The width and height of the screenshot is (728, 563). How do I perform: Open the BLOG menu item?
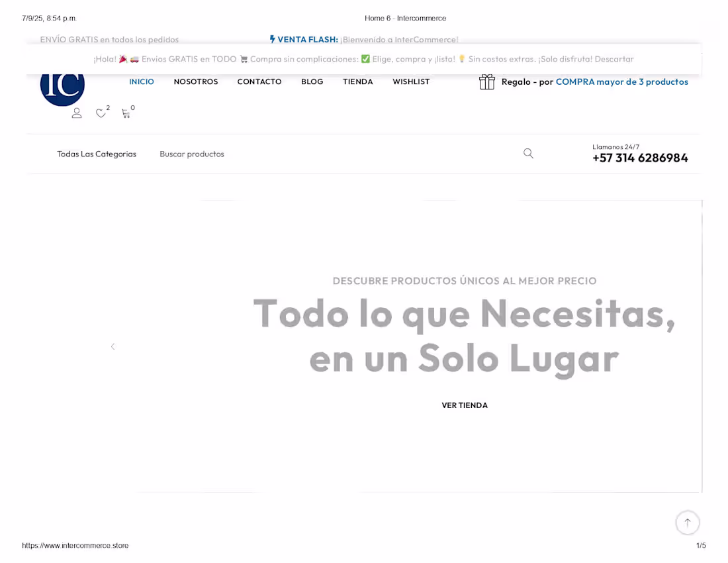tap(312, 81)
